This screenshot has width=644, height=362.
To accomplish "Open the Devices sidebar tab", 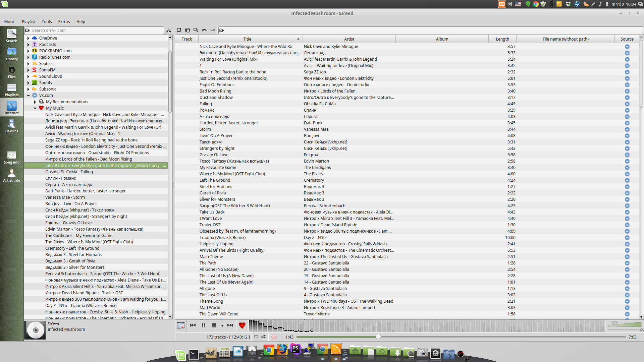I will point(11,126).
